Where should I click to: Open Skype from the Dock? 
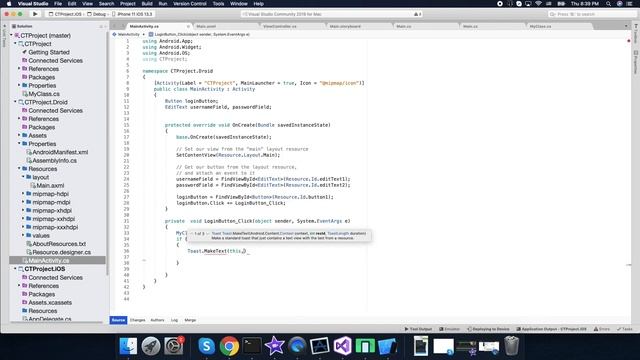(x=206, y=346)
